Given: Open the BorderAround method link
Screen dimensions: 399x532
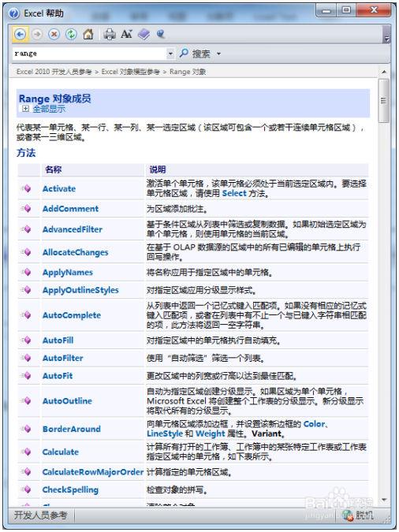Looking at the screenshot, I should coord(71,429).
